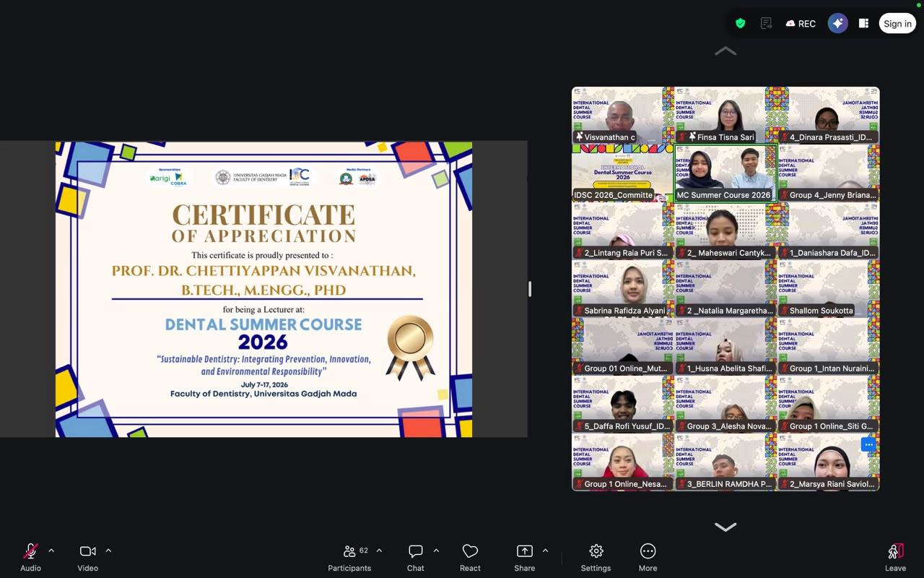Screen dimensions: 924x578
Task: Select the Group 3_Alesha Nova tile
Action: point(725,405)
